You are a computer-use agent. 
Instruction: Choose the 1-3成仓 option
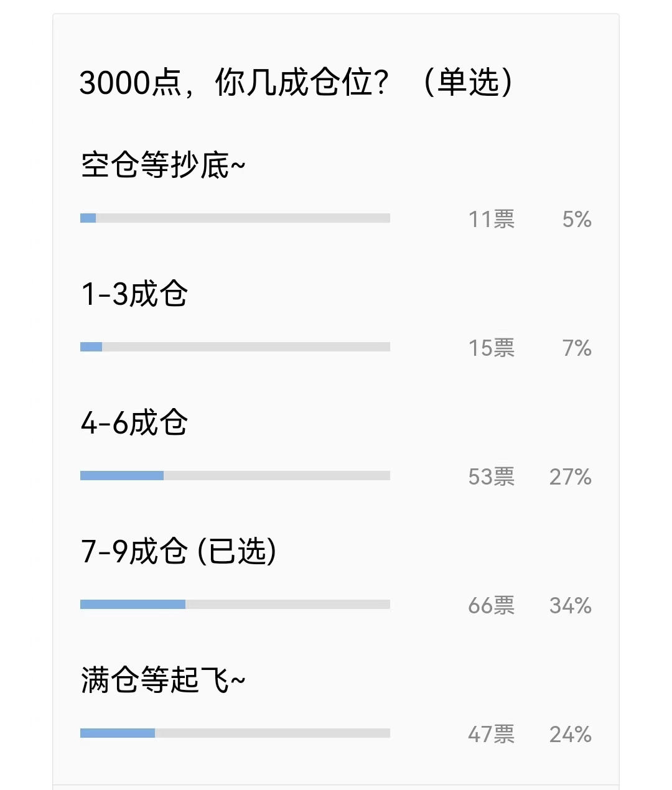[x=134, y=294]
